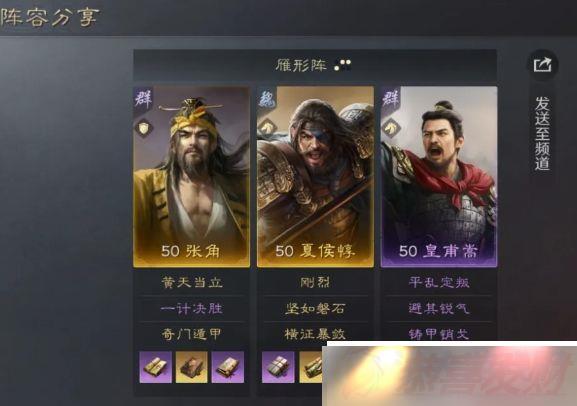Click 张角's first purple book item
Viewport: 577px width, 406px height.
coord(156,367)
